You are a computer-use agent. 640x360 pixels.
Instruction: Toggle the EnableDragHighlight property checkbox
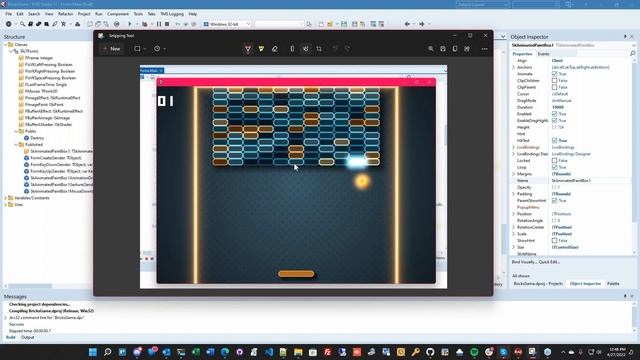click(554, 120)
